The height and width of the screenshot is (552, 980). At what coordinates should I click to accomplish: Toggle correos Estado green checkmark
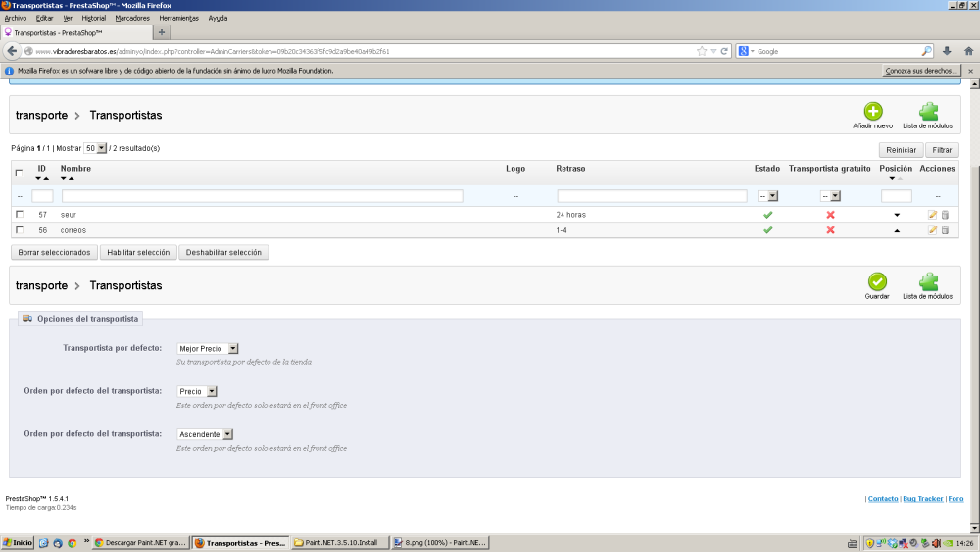click(768, 230)
